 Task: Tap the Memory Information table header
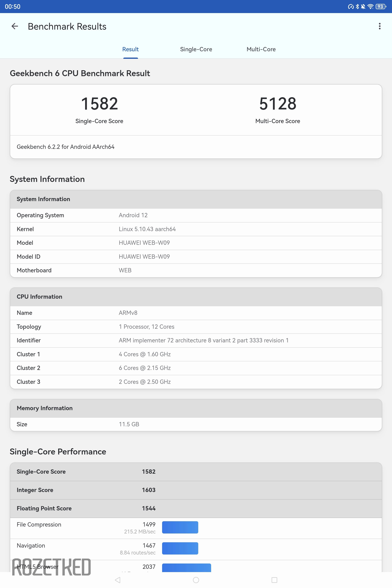pyautogui.click(x=196, y=408)
